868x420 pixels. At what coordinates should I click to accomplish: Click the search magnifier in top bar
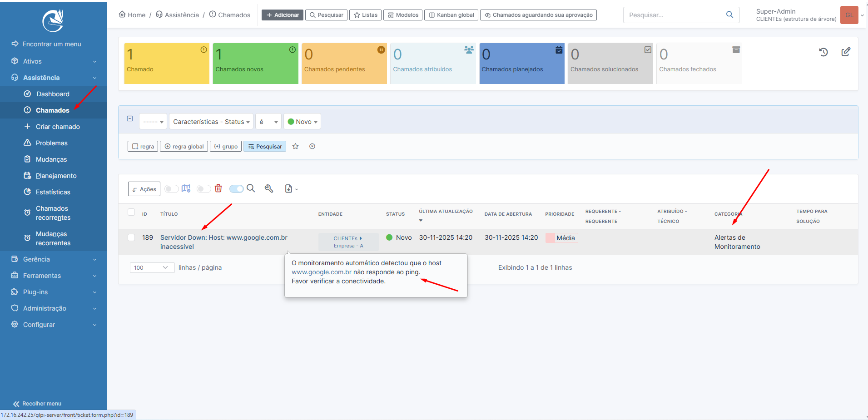pos(729,15)
